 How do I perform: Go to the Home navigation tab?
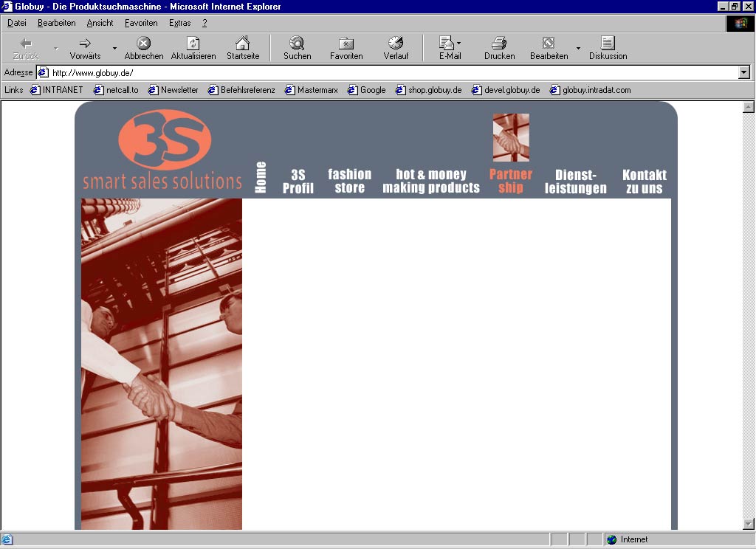coord(261,177)
